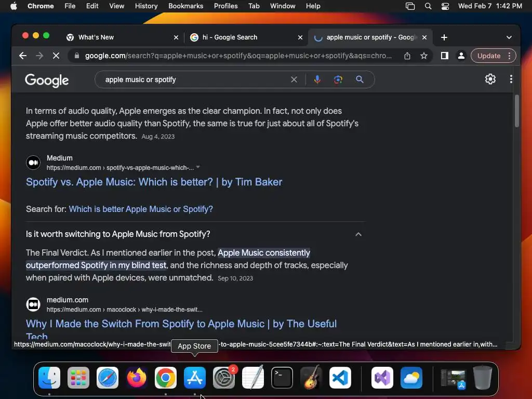Click the date and time in the menu bar
The image size is (532, 399).
[490, 6]
